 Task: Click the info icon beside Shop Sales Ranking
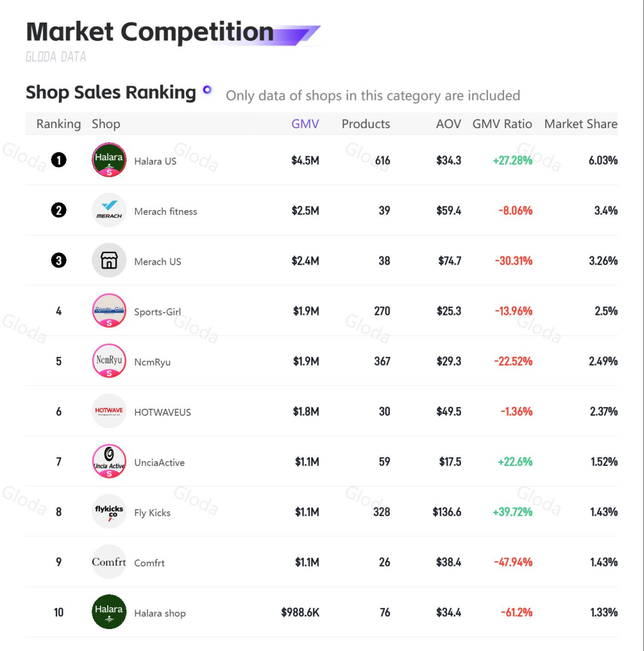tap(207, 90)
